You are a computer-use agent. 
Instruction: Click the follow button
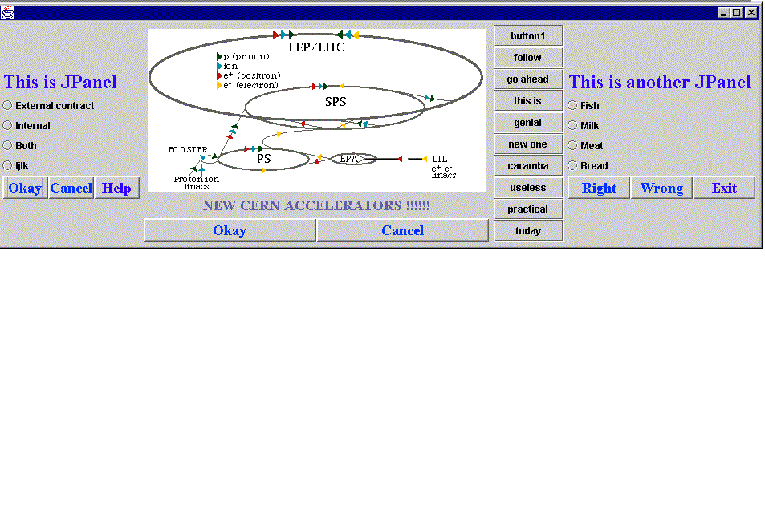pos(528,58)
